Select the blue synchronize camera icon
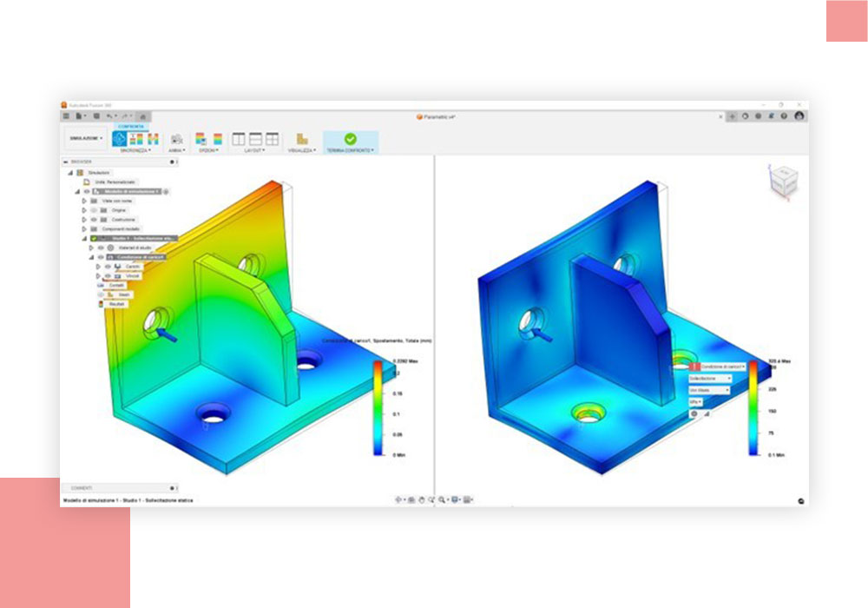 tap(119, 139)
